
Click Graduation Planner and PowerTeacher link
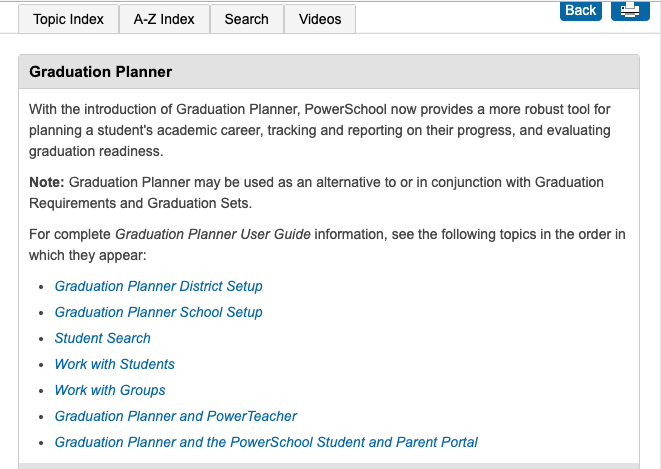pos(175,416)
